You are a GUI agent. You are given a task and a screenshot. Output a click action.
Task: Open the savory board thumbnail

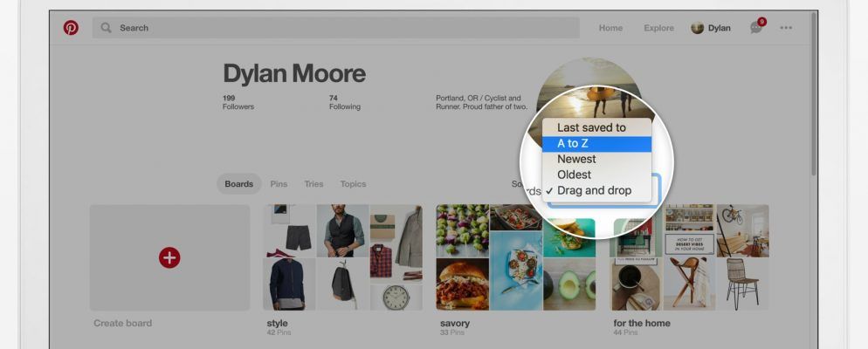click(516, 257)
